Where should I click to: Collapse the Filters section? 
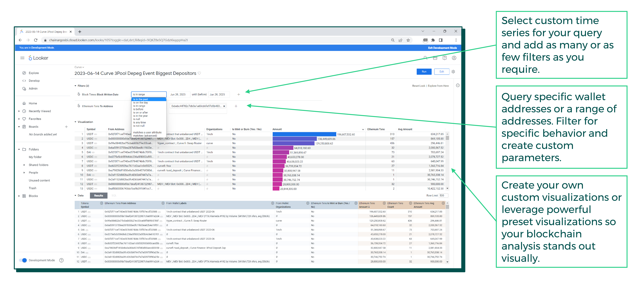point(75,86)
